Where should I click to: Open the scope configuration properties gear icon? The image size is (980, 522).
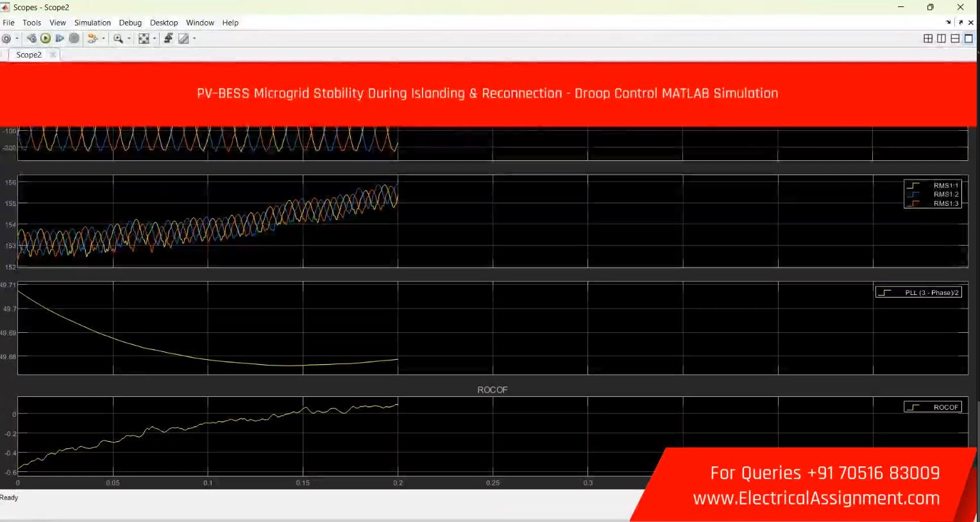click(6, 38)
